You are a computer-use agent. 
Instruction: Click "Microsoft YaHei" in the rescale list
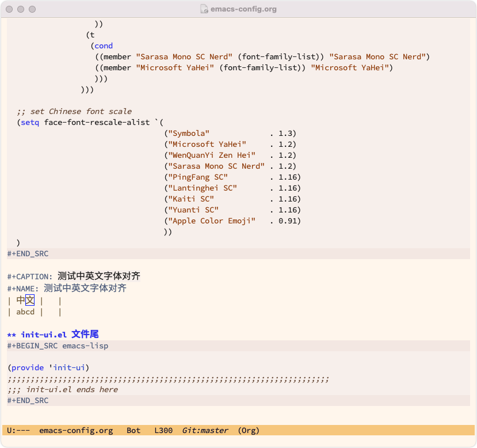click(207, 145)
